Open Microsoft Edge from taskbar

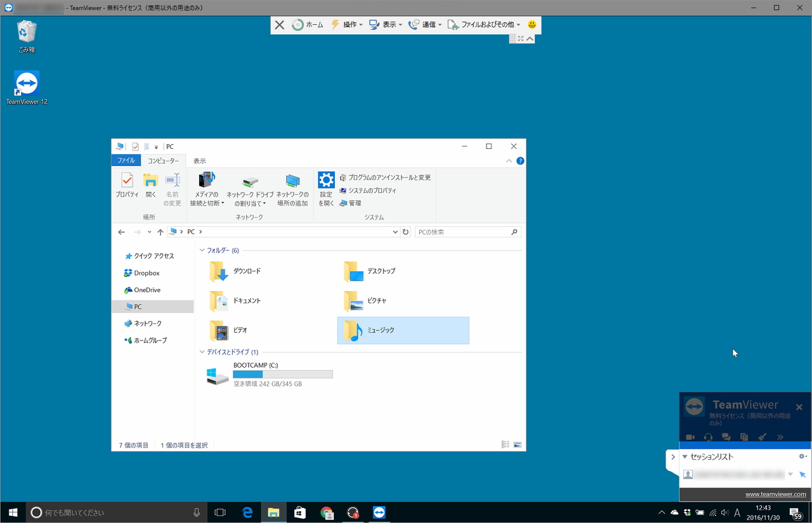coord(247,512)
